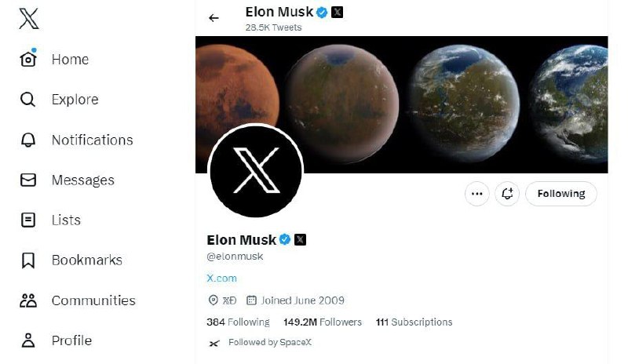Click the Lists icon in the sidebar
The width and height of the screenshot is (628, 364).
[x=28, y=220]
